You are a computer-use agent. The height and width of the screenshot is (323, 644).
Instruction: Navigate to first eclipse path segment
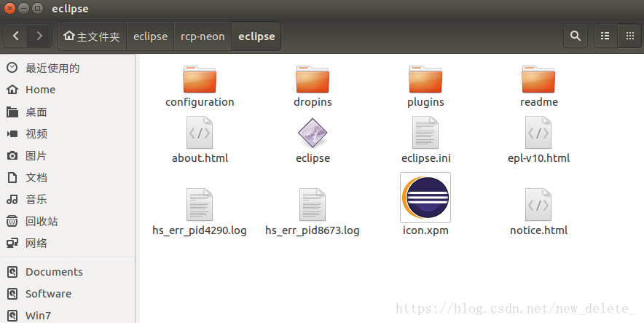pos(150,36)
